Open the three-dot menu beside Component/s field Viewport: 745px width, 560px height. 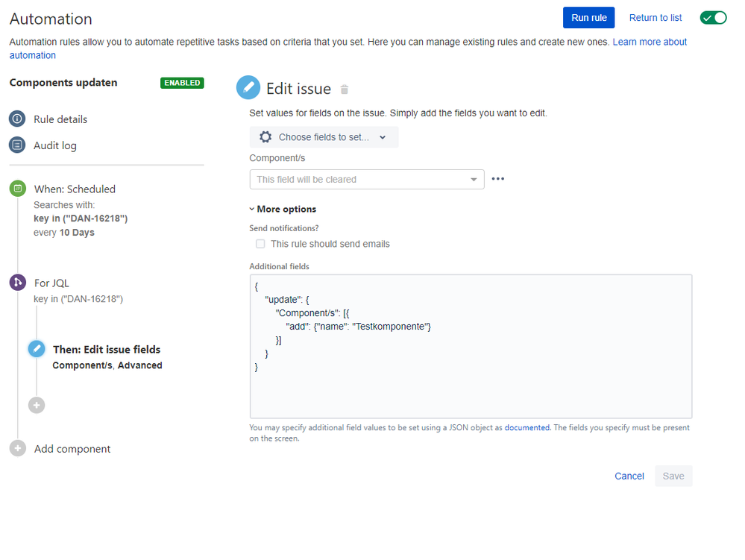point(498,179)
